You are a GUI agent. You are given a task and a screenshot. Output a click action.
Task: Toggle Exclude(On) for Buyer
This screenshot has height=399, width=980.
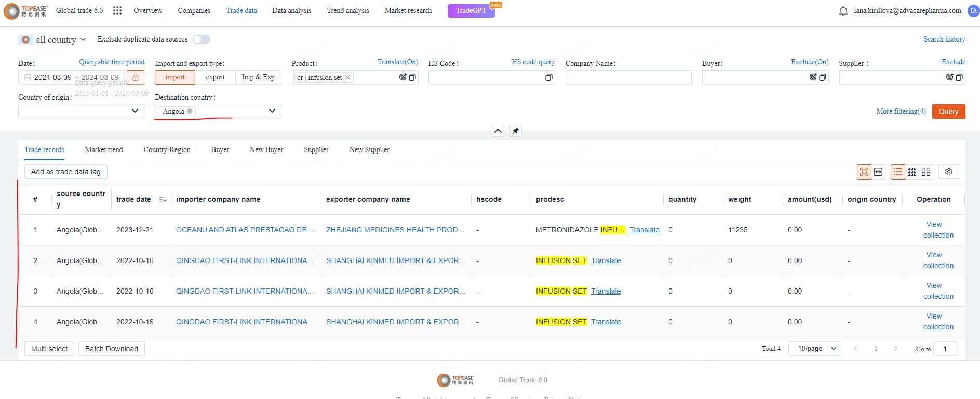[x=810, y=62]
